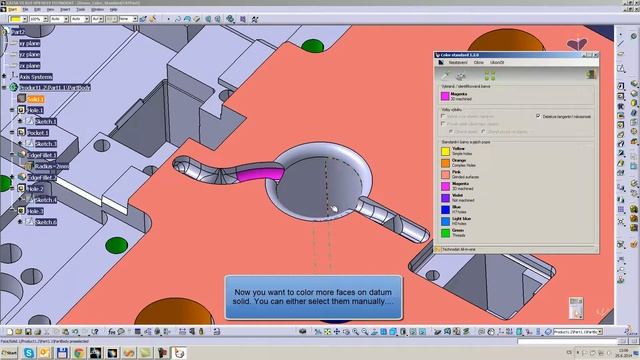Click the pipette color picker icon
Screen dimensions: 640x360
(444, 76)
